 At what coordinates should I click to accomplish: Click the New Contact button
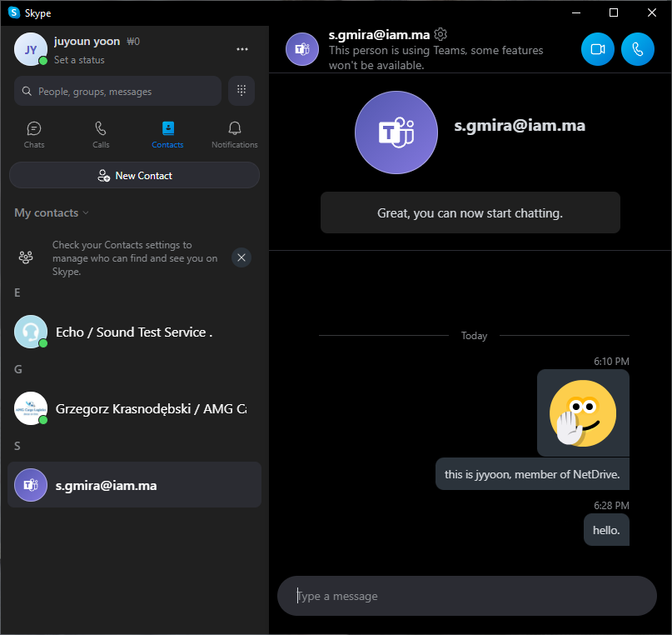tap(134, 175)
